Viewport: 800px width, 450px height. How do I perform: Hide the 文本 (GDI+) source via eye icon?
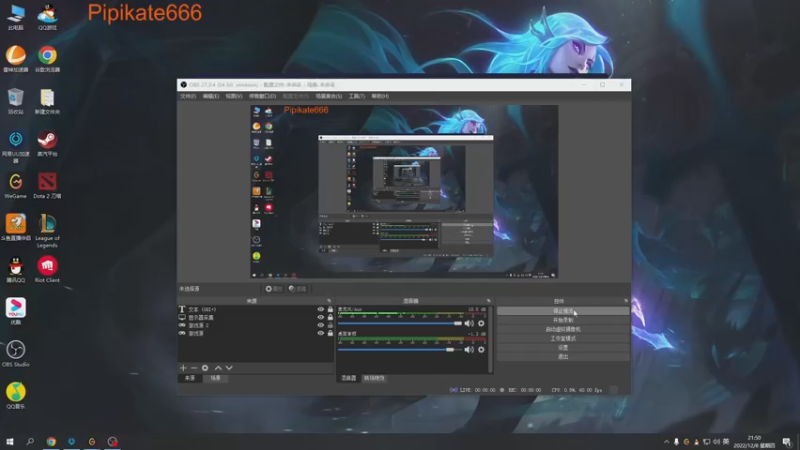[x=320, y=309]
